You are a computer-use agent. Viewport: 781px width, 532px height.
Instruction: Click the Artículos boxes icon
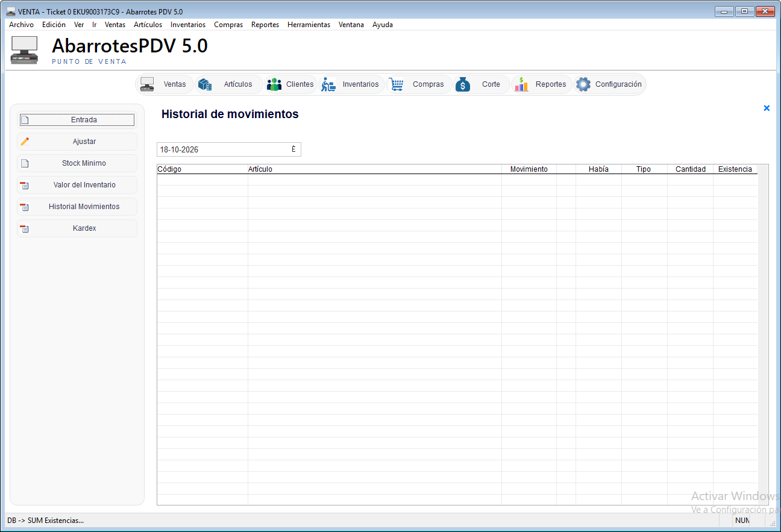(205, 84)
